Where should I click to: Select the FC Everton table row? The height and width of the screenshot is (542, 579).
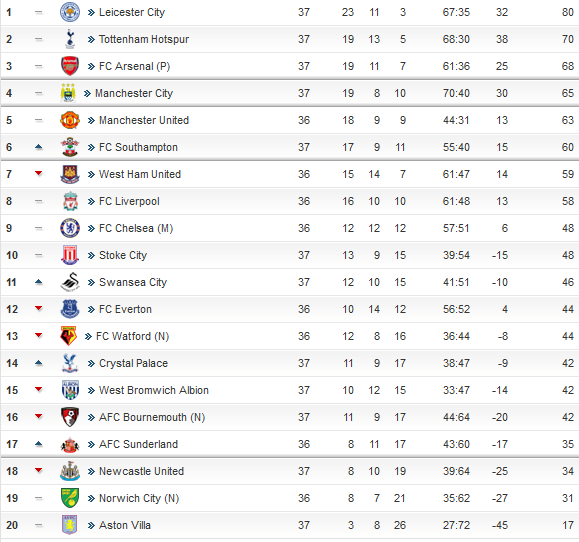pyautogui.click(x=290, y=309)
